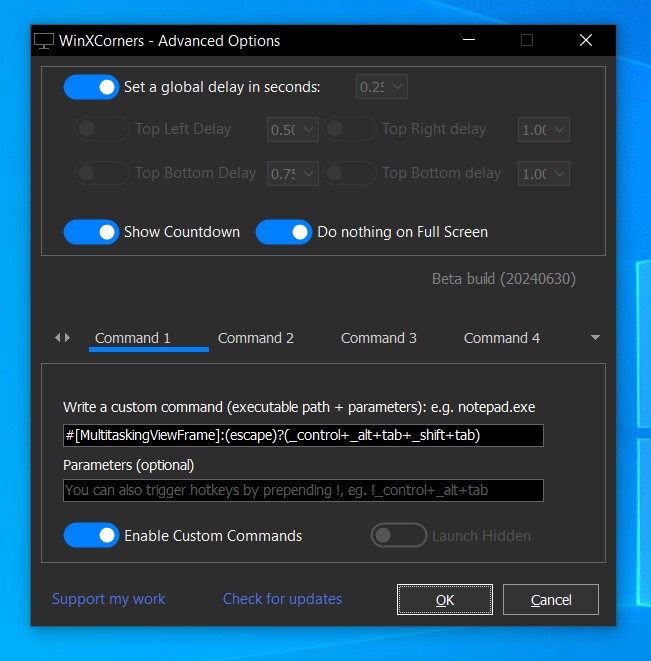Click the WinXCorners monitor icon in title bar
Screen dimensions: 651x661
coord(44,41)
